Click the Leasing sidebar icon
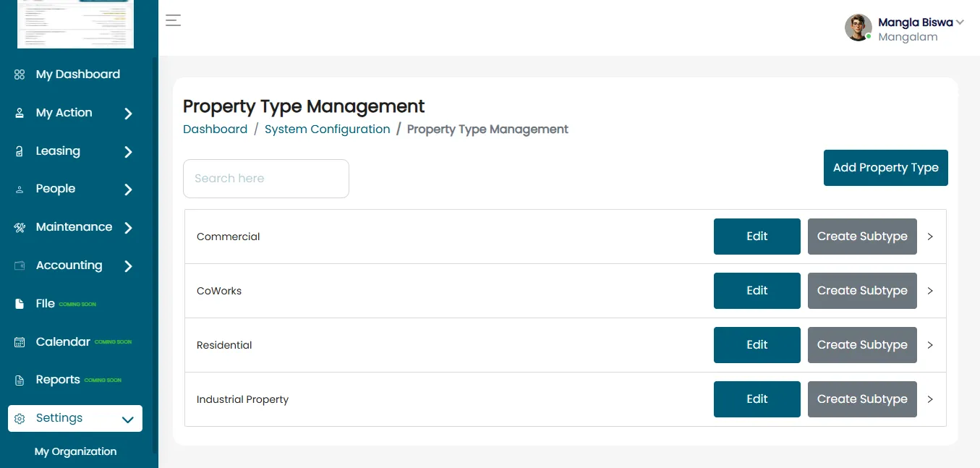This screenshot has width=980, height=468. coord(20,151)
